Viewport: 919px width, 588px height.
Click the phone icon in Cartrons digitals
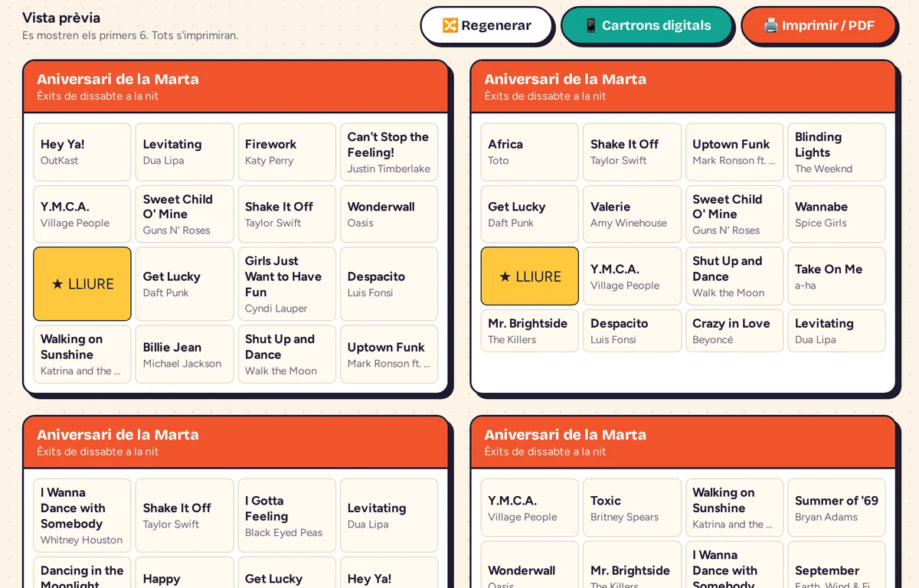point(590,25)
